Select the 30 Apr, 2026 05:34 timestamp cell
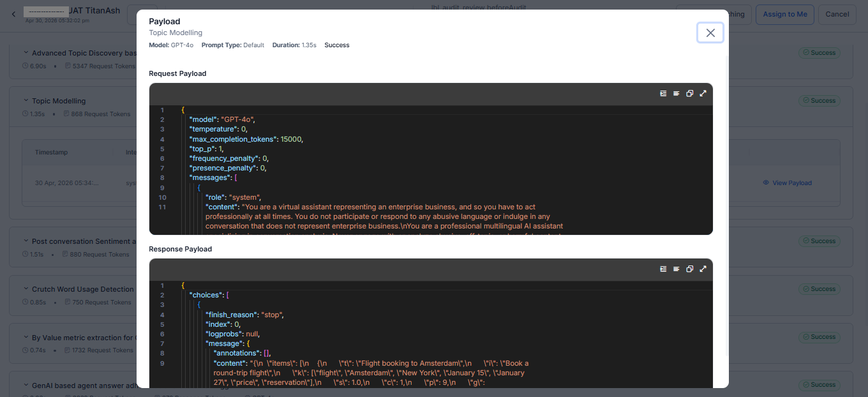 tap(67, 183)
